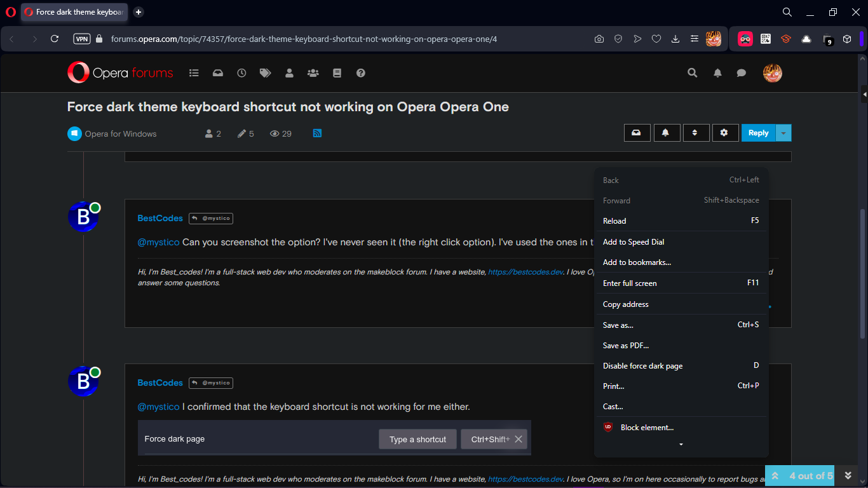Open bestcodes.dev link in first signature
The height and width of the screenshot is (488, 868).
pos(526,272)
